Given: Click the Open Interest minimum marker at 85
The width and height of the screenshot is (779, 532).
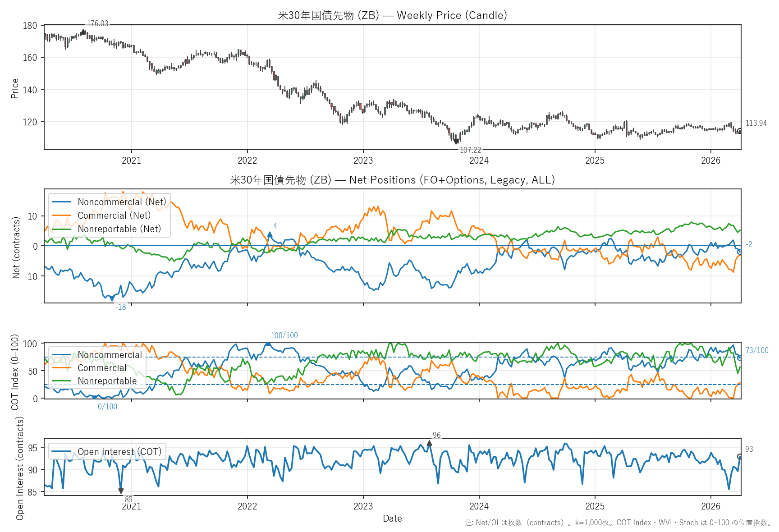Looking at the screenshot, I should (121, 491).
